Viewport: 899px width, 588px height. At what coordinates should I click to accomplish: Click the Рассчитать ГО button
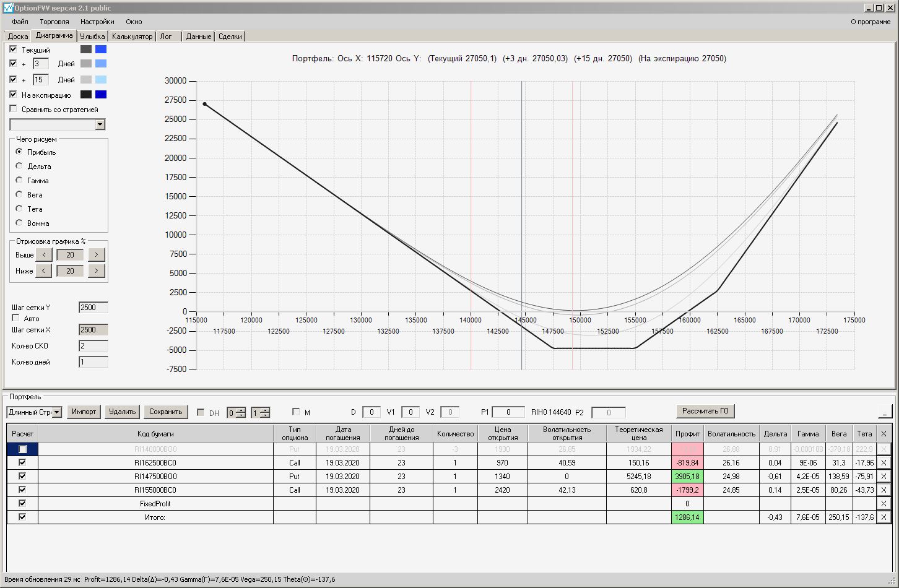click(705, 411)
